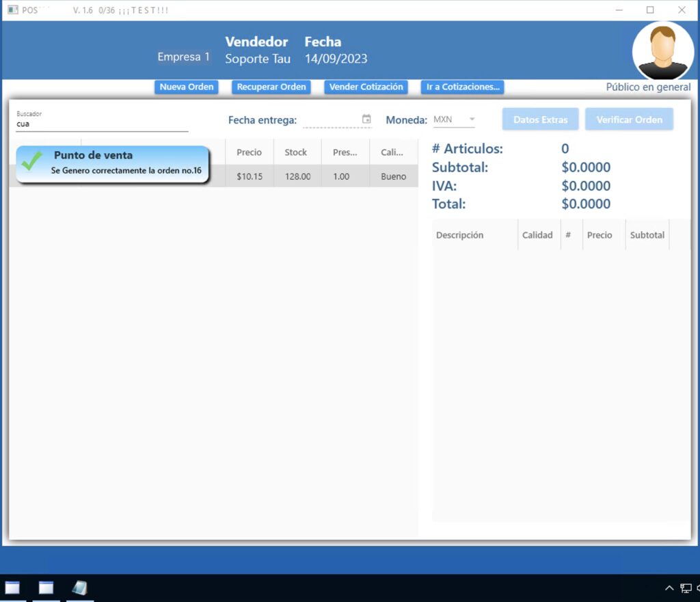Image resolution: width=700 pixels, height=602 pixels.
Task: Click the Descripción column header in order table
Action: [459, 235]
